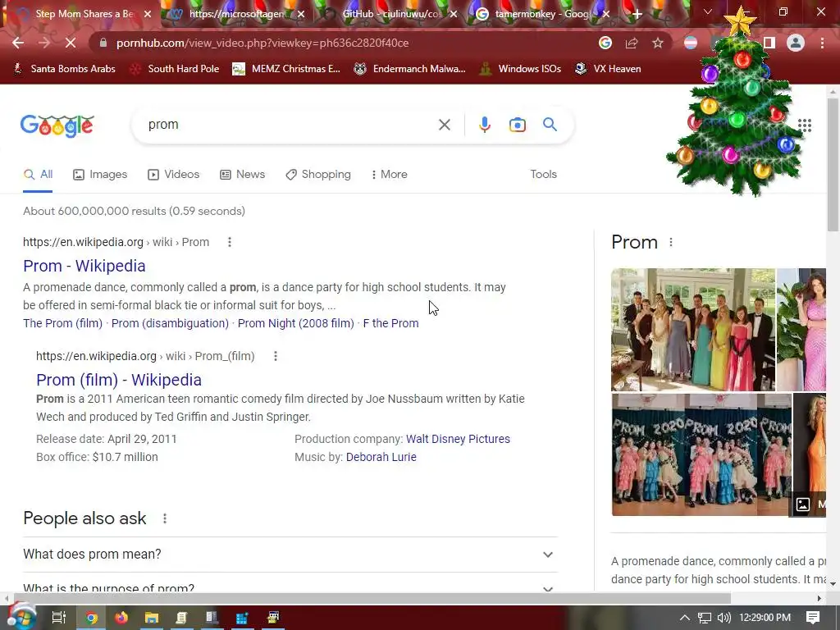Select the Shopping search tab
The height and width of the screenshot is (630, 840).
tap(318, 175)
